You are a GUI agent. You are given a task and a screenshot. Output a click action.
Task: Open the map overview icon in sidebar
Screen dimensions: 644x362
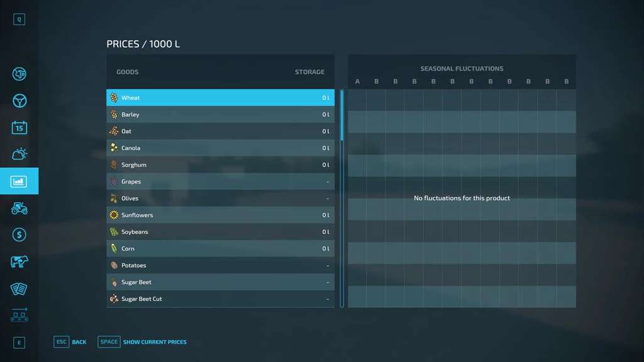(x=19, y=74)
